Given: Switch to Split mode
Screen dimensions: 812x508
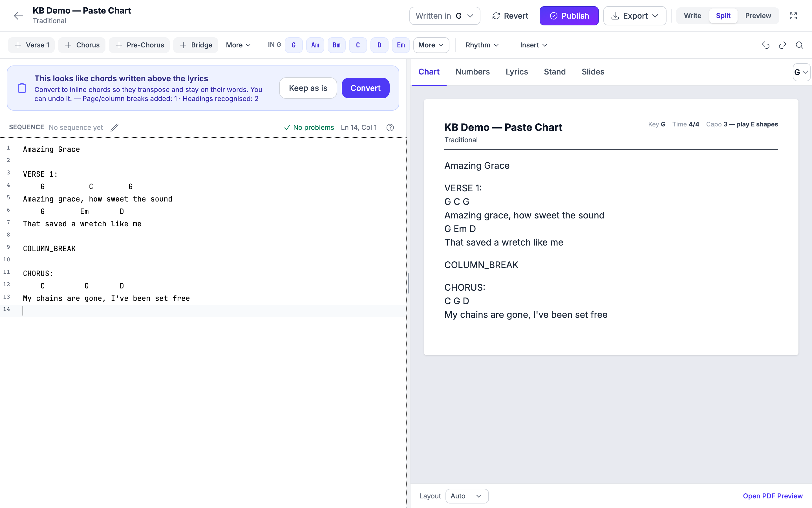Looking at the screenshot, I should tap(723, 16).
